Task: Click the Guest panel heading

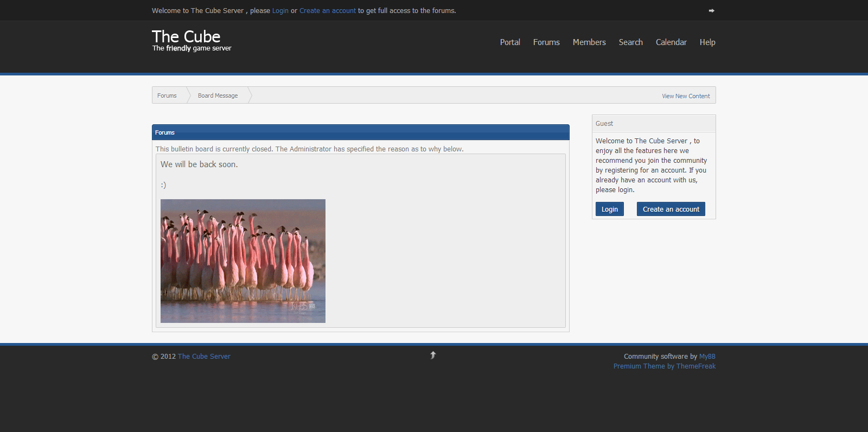Action: tap(604, 124)
